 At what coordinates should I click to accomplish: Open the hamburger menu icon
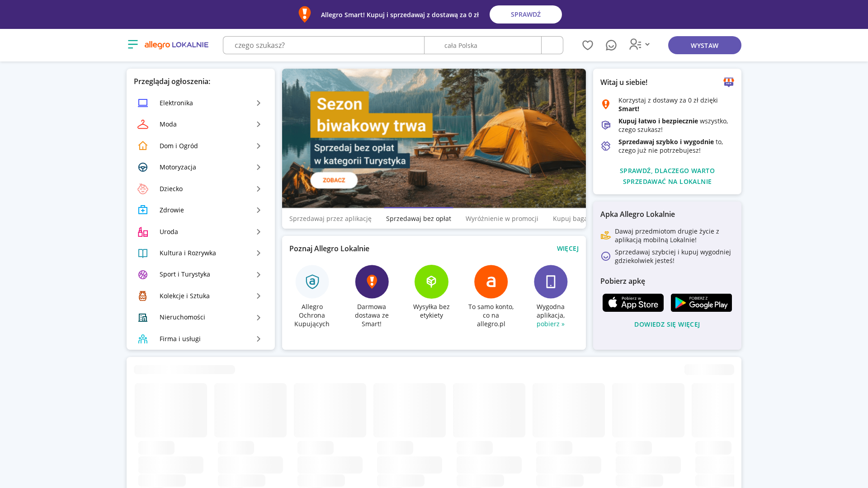click(x=133, y=44)
